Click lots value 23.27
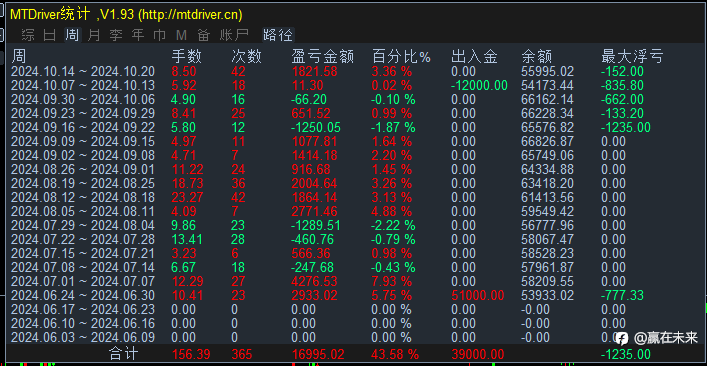Screen dimensions: 707x366 [x=187, y=197]
